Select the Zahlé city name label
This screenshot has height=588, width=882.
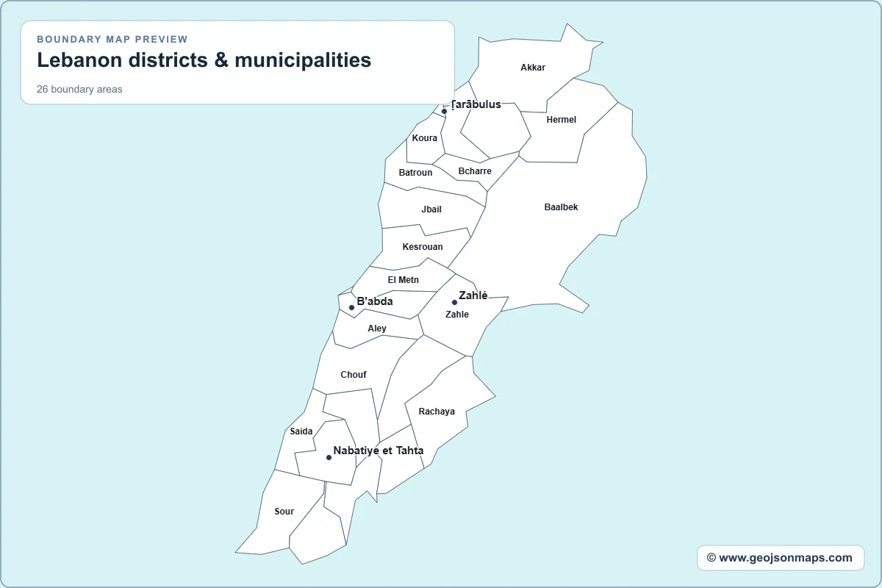[473, 295]
